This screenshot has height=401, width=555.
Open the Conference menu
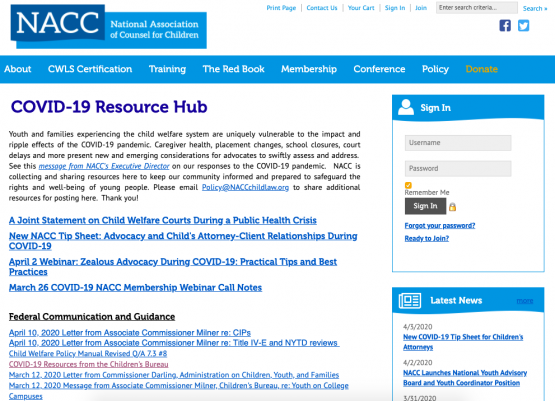379,69
